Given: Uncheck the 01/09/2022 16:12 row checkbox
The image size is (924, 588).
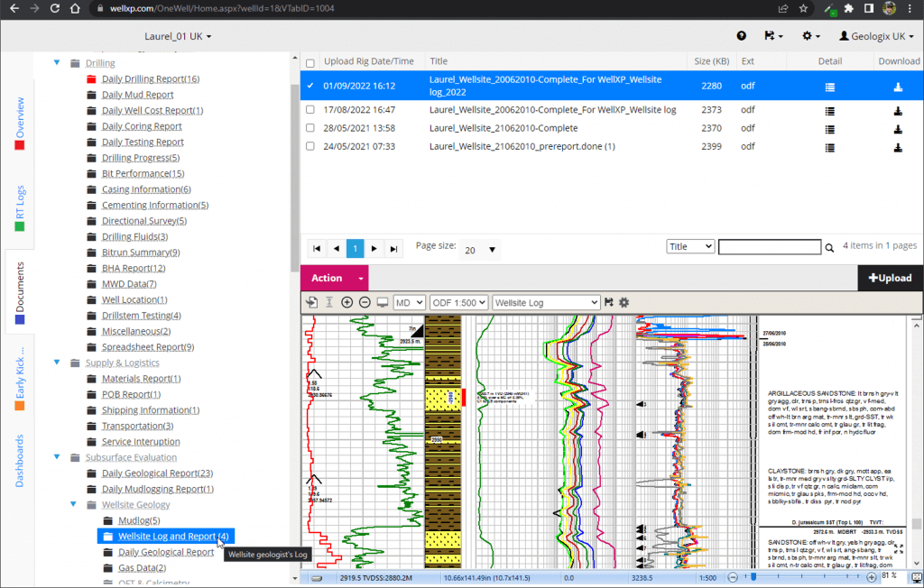Looking at the screenshot, I should point(310,86).
